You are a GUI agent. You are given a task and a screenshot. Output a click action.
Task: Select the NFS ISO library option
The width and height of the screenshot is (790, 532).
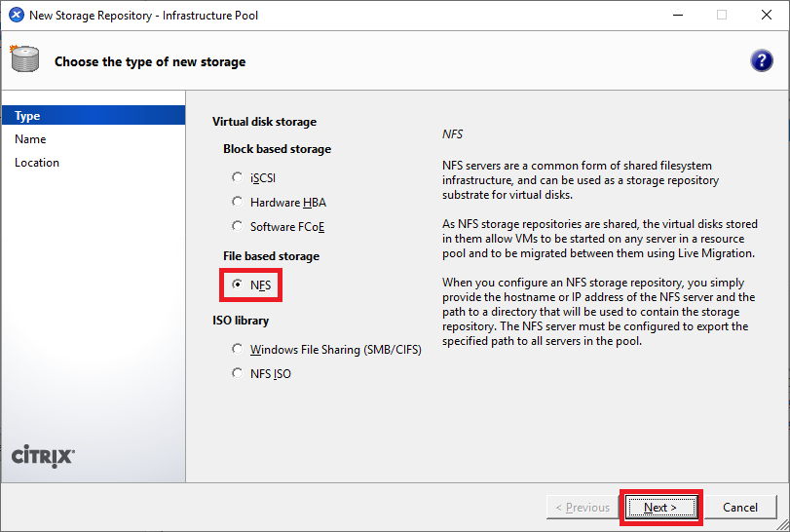tap(238, 373)
